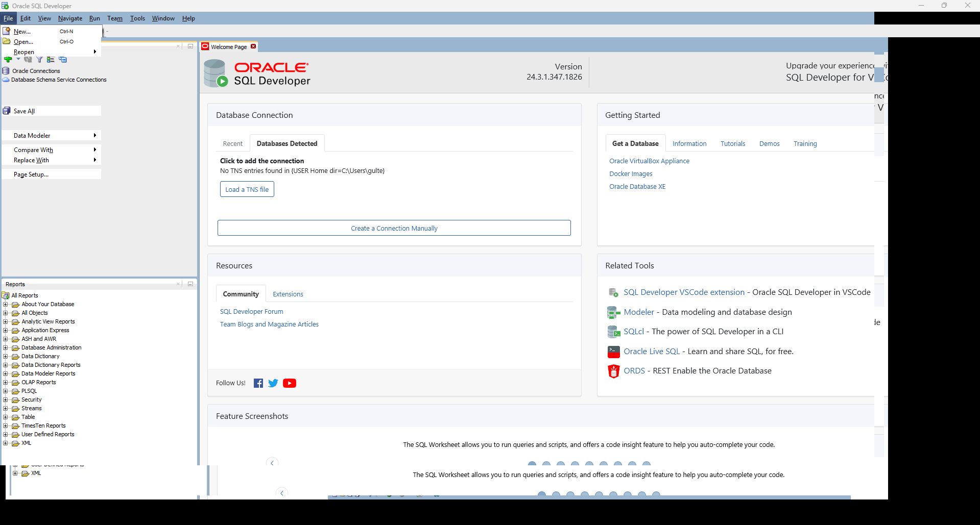Select Page Setup from File menu

click(51, 174)
